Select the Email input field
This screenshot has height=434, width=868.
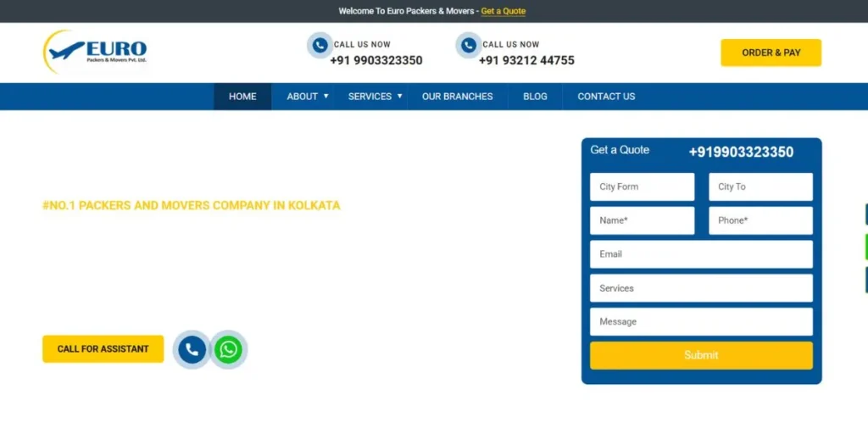(701, 254)
